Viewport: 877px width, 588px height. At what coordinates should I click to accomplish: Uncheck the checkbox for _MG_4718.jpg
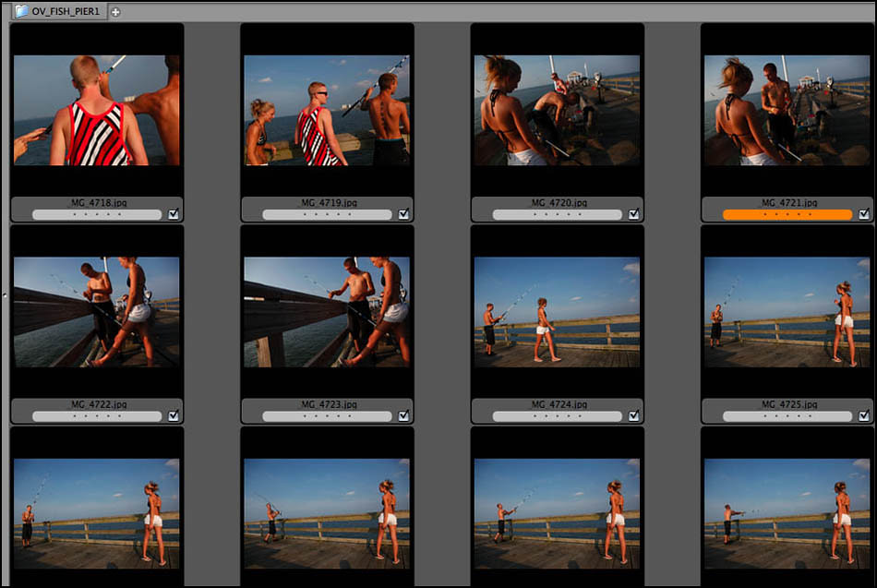(174, 214)
